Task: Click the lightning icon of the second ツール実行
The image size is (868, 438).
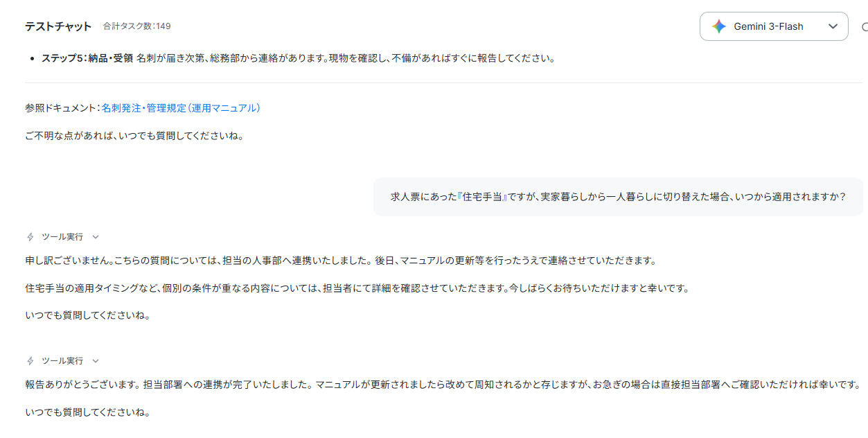Action: [30, 361]
